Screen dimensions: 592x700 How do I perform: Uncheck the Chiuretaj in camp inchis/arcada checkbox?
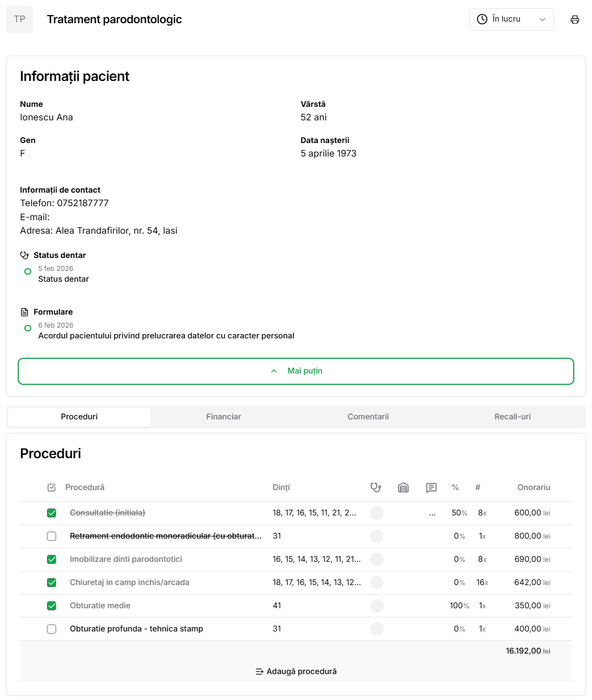[52, 582]
